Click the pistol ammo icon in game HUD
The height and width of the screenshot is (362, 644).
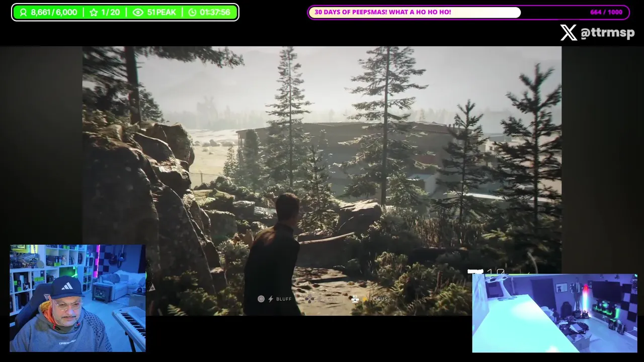click(475, 272)
